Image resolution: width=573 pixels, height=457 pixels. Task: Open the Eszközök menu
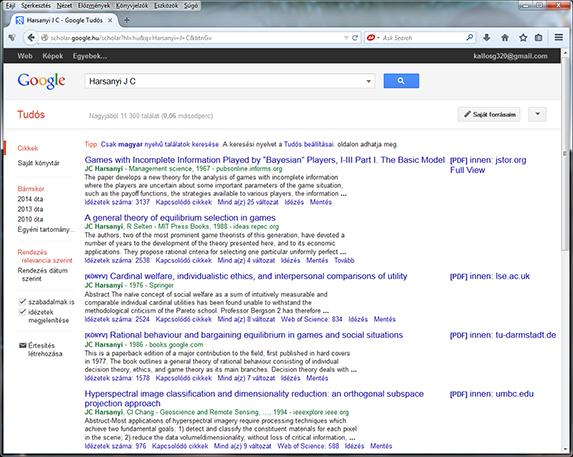click(166, 6)
